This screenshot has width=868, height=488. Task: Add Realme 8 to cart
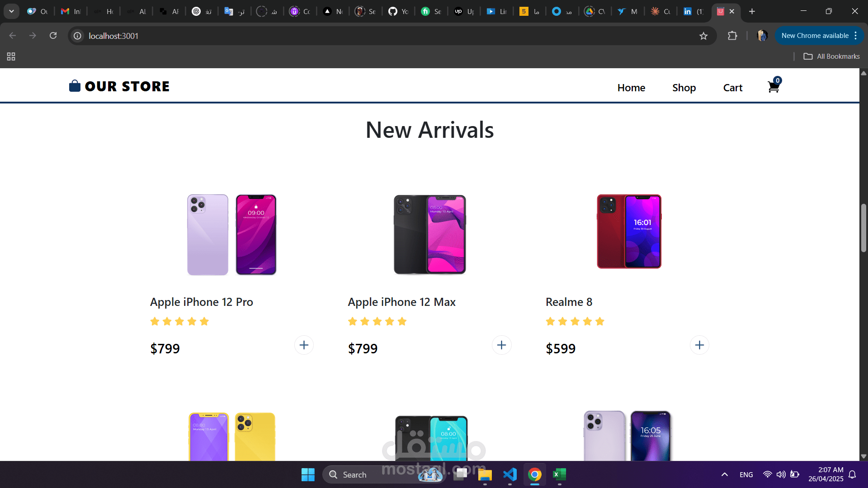pos(699,345)
